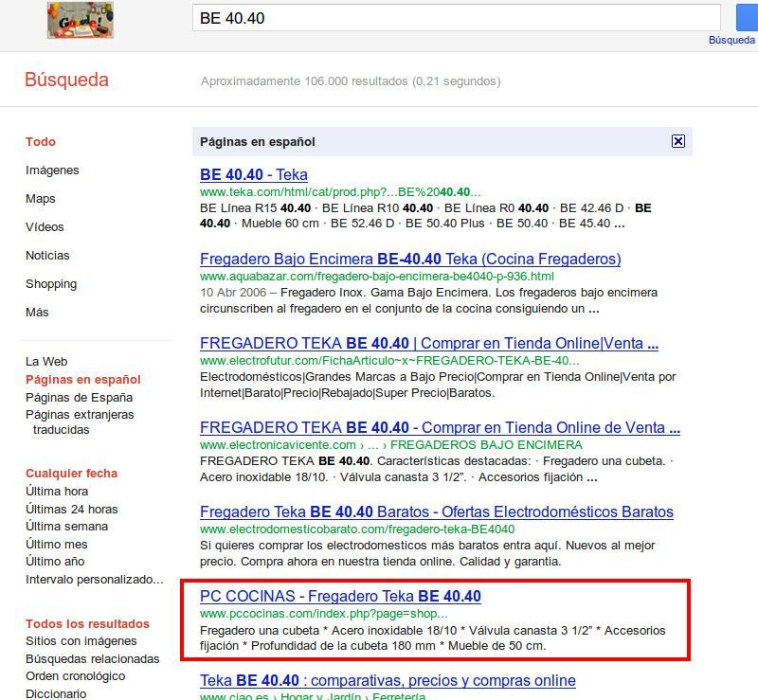The image size is (758, 700).
Task: Open BE 40.40 - Teka result
Action: point(254,174)
